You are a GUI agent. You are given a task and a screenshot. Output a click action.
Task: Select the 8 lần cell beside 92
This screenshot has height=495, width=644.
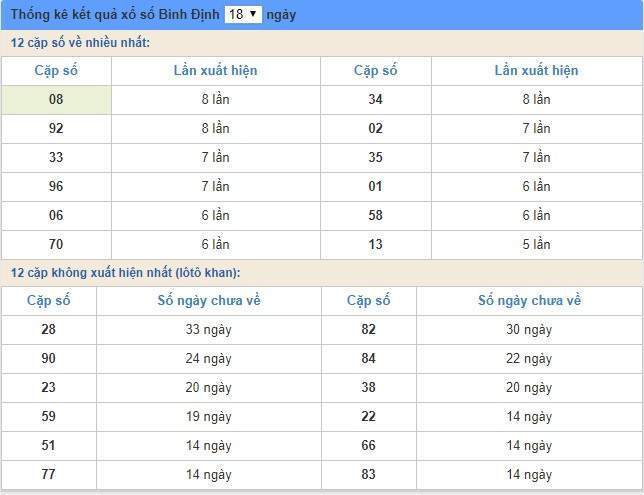coord(216,129)
